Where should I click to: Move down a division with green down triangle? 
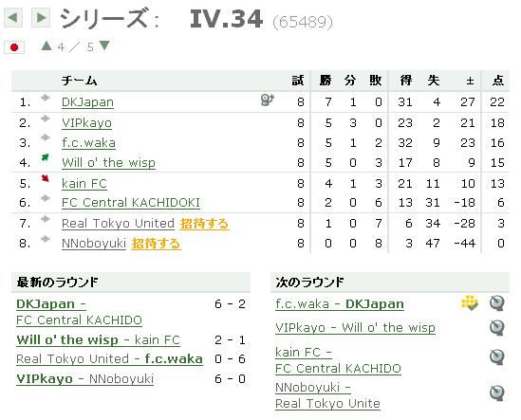(104, 46)
